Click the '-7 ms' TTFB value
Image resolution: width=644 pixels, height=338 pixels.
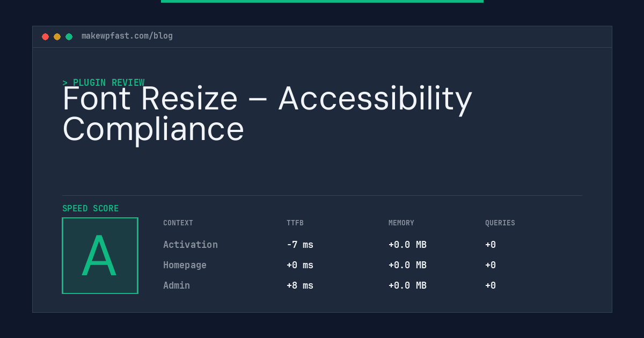(300, 245)
